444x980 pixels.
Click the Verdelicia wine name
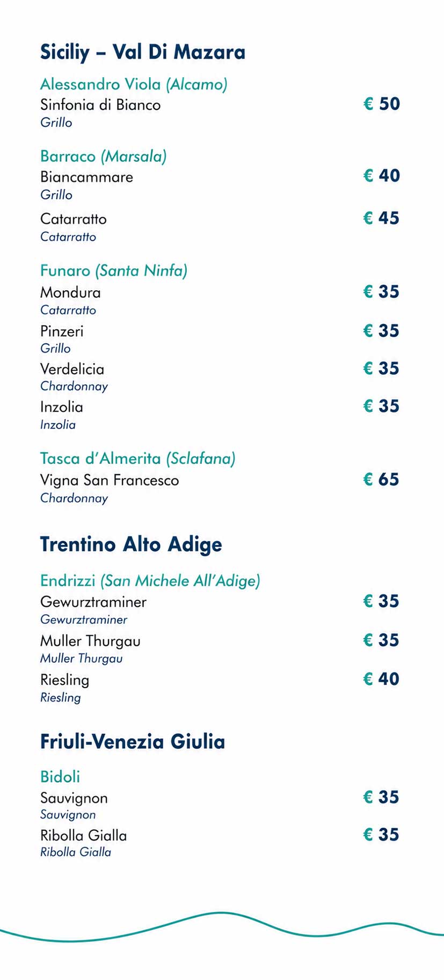[72, 369]
